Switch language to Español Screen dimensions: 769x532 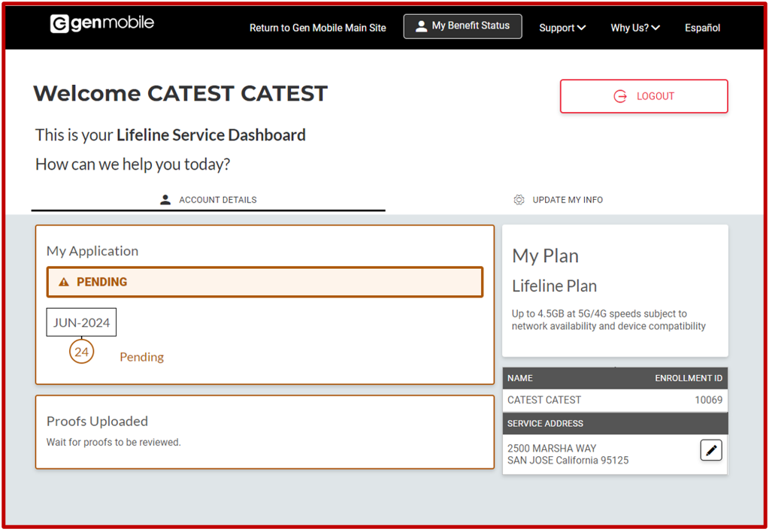tap(702, 28)
